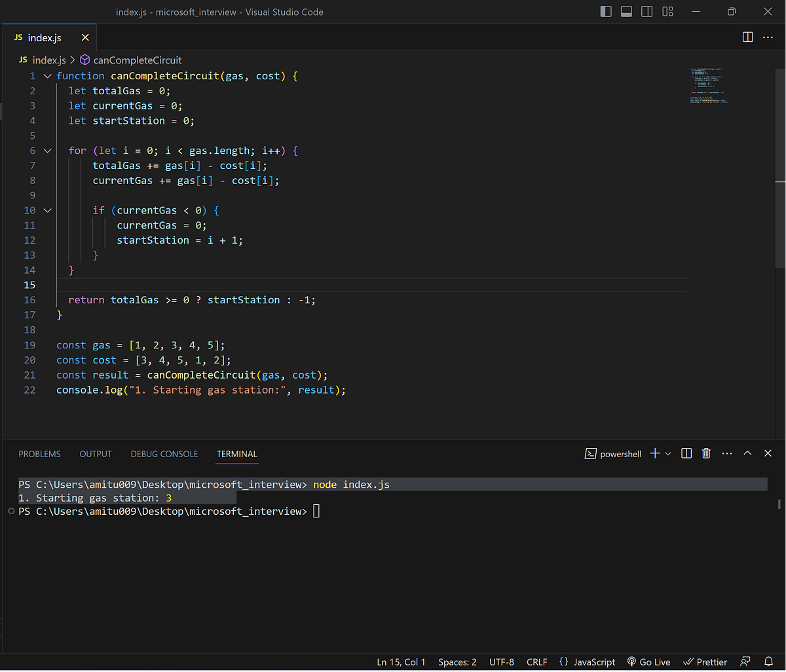Start the Go Live server

648,662
